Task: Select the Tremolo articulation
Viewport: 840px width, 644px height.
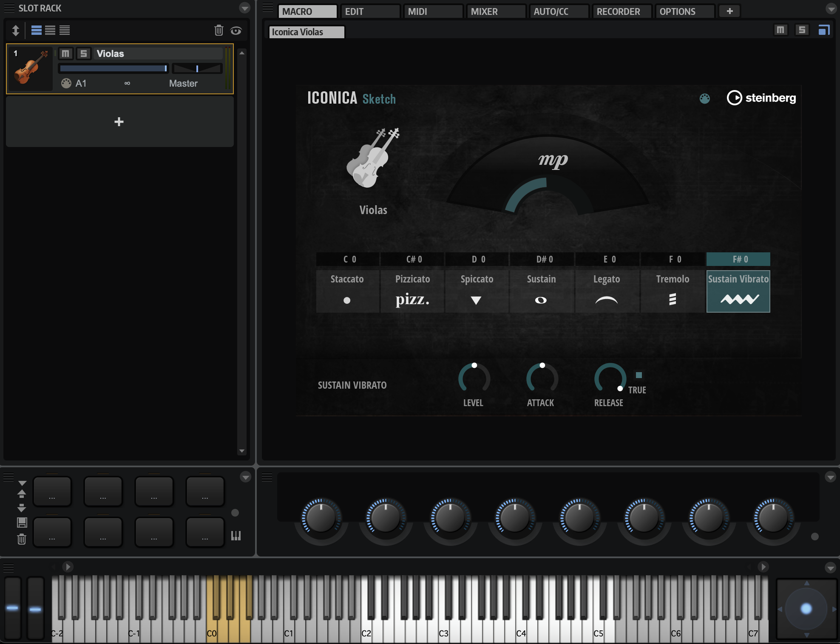Action: point(672,291)
